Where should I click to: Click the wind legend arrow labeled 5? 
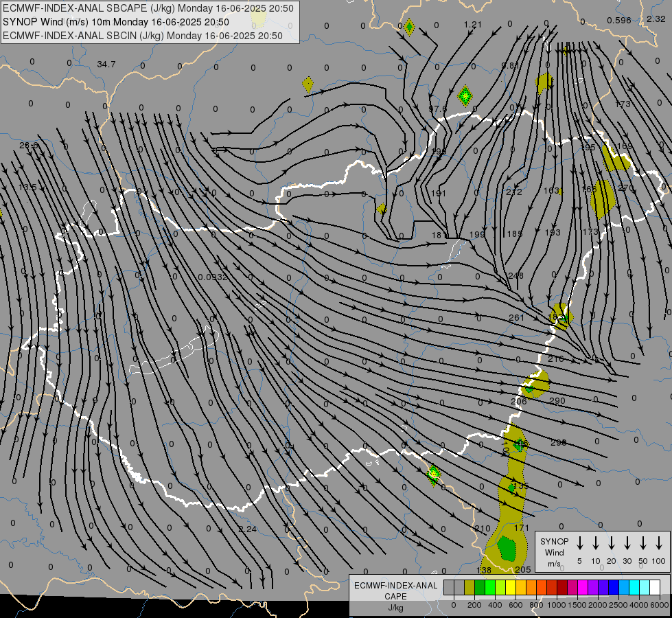tap(579, 543)
